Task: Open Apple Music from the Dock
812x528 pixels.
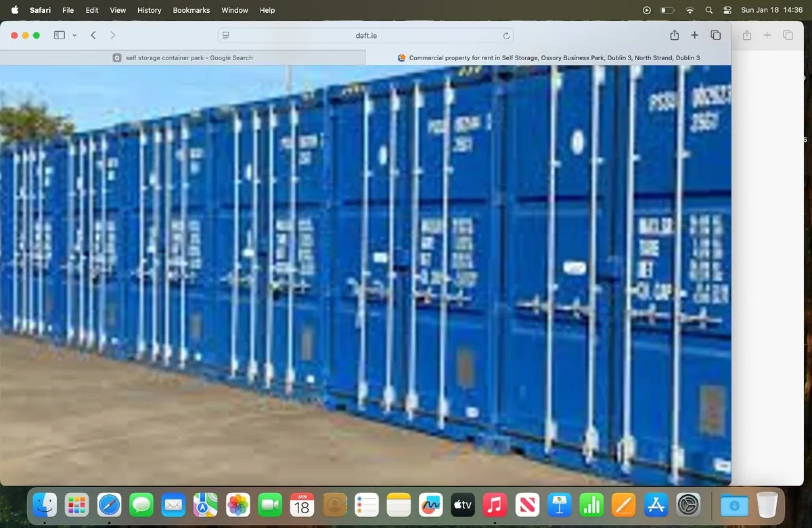Action: tap(495, 505)
